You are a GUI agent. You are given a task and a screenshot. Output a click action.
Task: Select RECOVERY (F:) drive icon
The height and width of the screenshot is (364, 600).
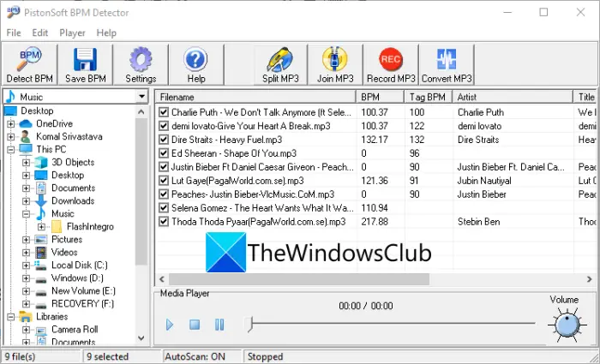(x=41, y=305)
